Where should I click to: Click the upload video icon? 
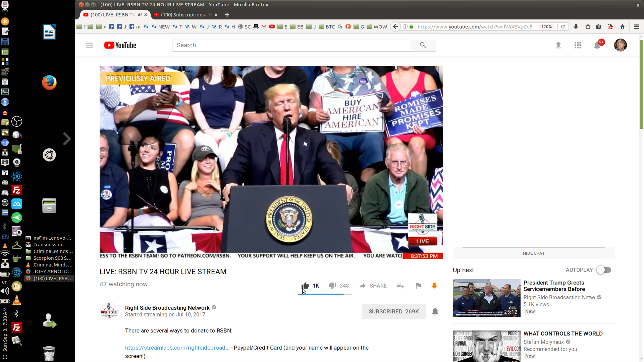tap(558, 45)
